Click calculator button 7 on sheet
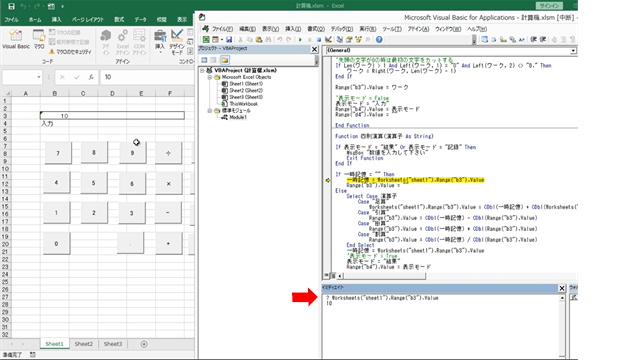Screen dimensions: 640x360 (58, 153)
